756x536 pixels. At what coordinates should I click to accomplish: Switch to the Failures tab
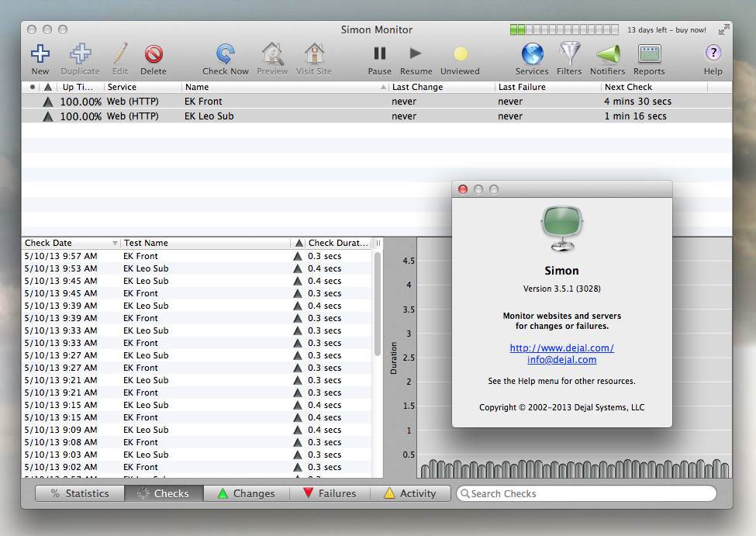[x=330, y=493]
